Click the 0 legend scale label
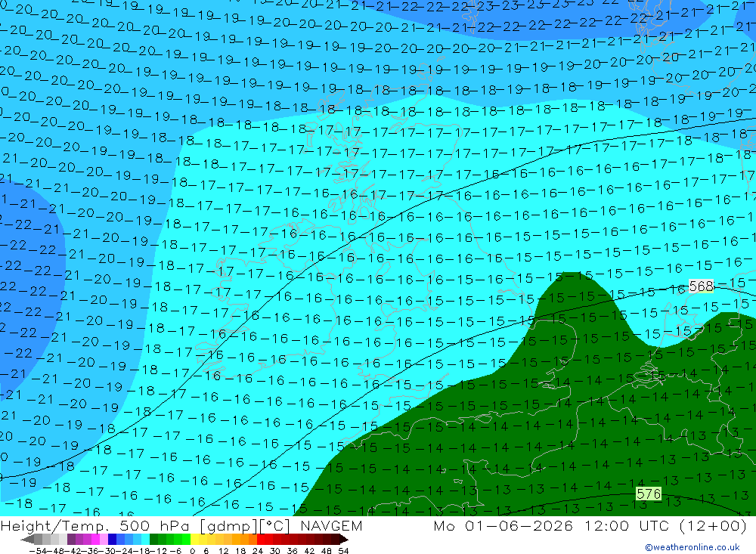The width and height of the screenshot is (756, 554). click(x=192, y=551)
